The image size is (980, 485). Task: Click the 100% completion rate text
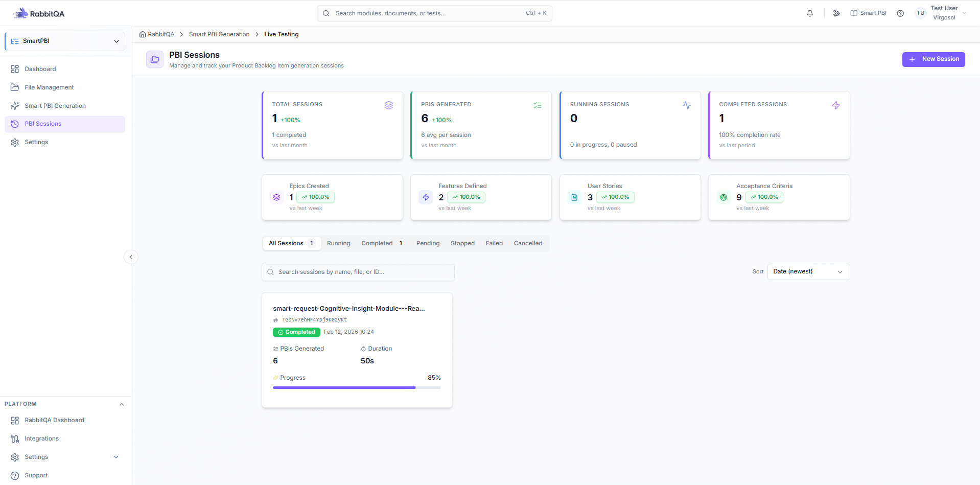[x=750, y=135]
